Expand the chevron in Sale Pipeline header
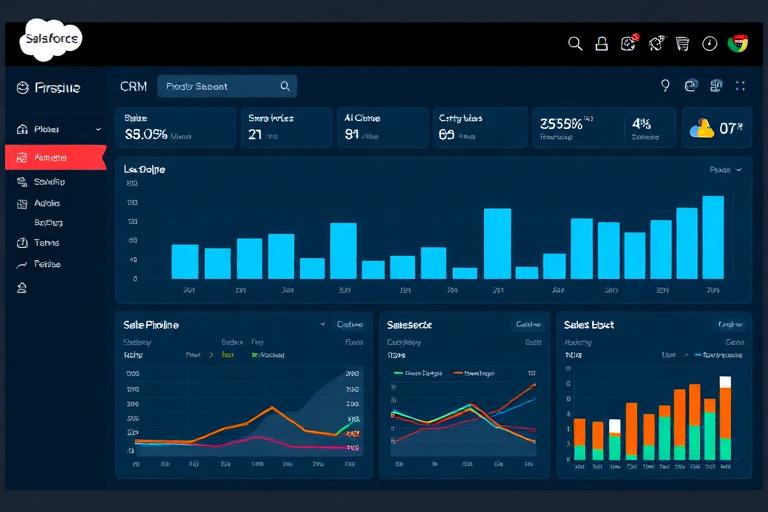This screenshot has height=512, width=768. (322, 324)
